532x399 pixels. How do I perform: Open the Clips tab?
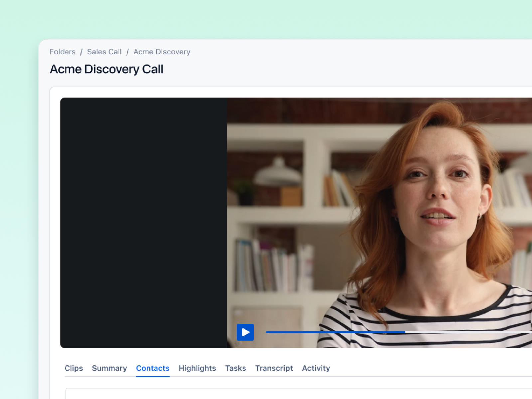pyautogui.click(x=74, y=368)
